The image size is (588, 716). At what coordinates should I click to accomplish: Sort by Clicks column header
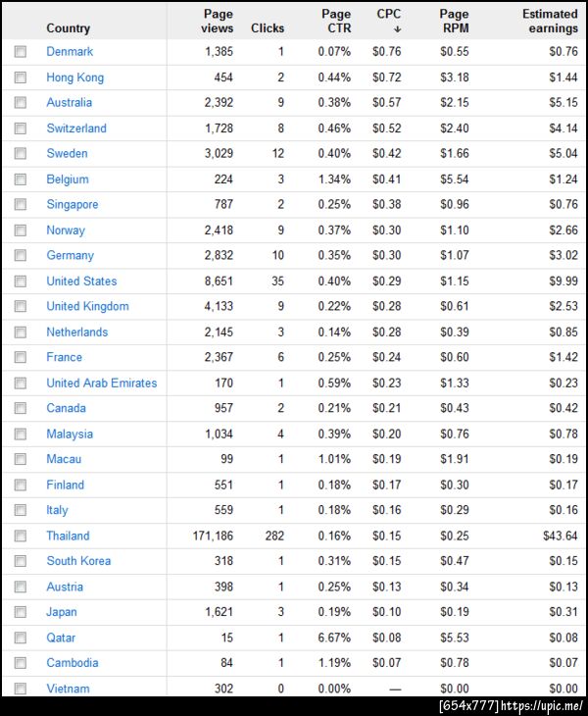(x=268, y=28)
